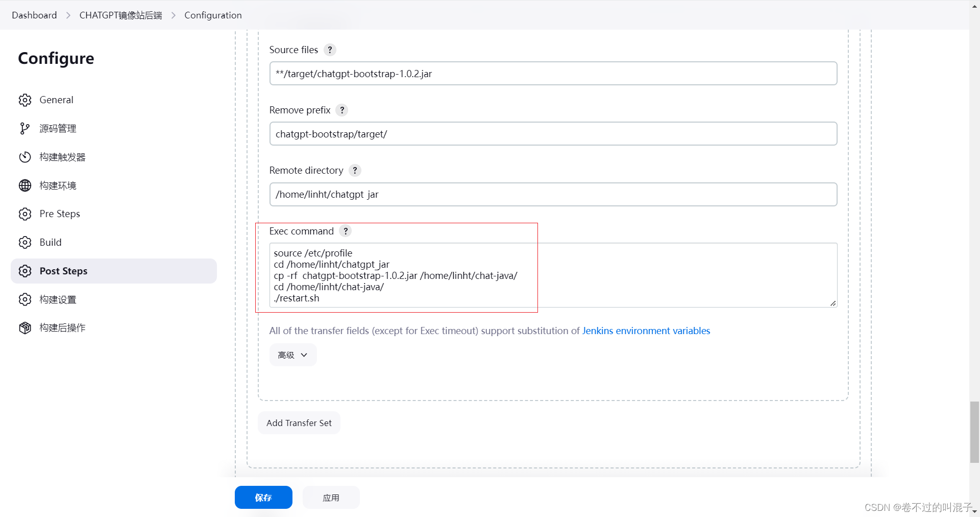Click the 保存 save button
Viewport: 980px width, 517px height.
tap(263, 498)
